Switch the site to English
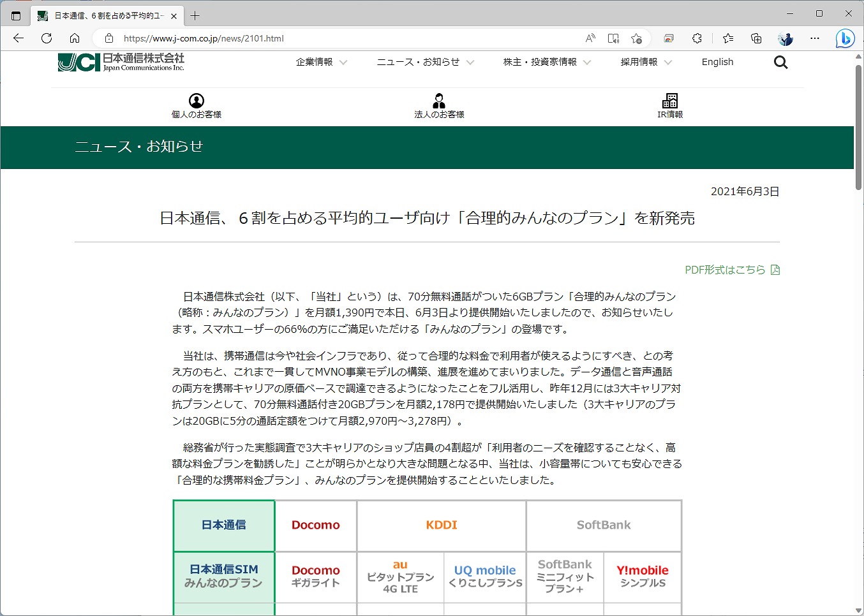864x616 pixels. click(x=717, y=62)
